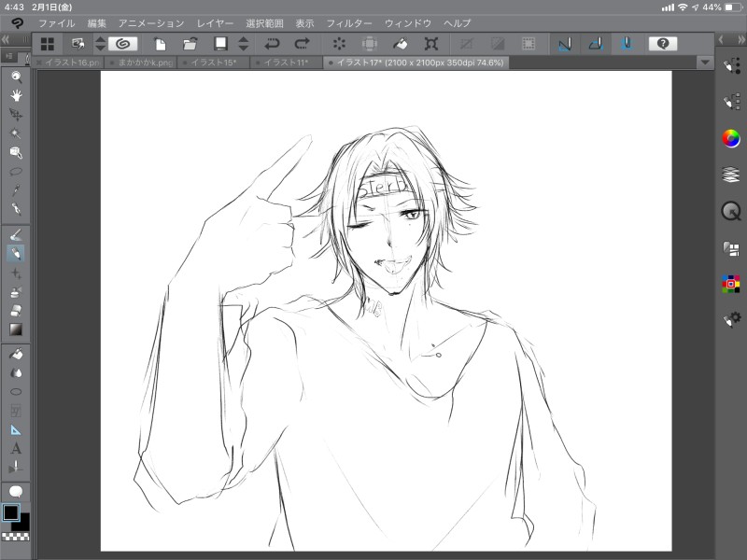Select the Figure ellipse tool
The height and width of the screenshot is (560, 747).
click(x=16, y=392)
